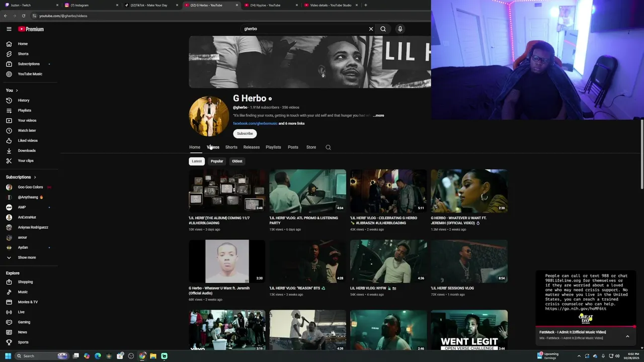The image size is (644, 362).
Task: Select the Oldest filter chip
Action: (x=237, y=161)
